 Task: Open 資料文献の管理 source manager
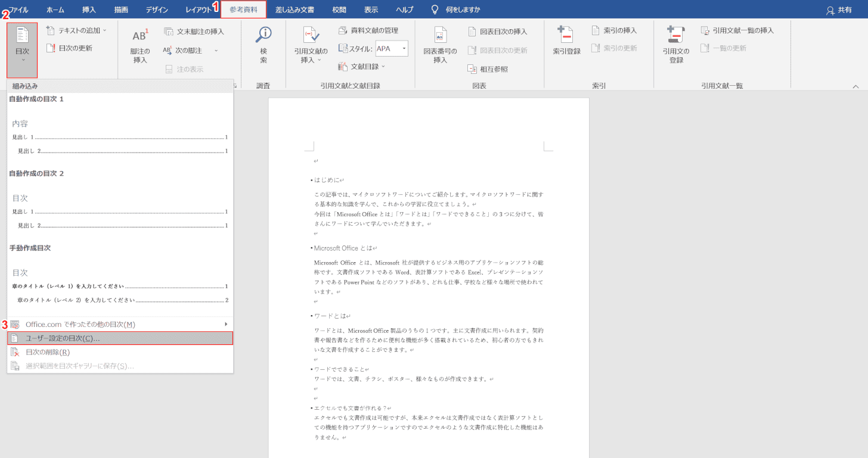[368, 30]
